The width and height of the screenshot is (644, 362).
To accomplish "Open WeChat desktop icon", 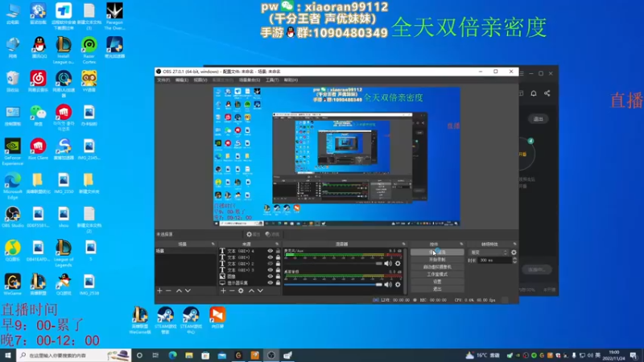I will tap(38, 115).
